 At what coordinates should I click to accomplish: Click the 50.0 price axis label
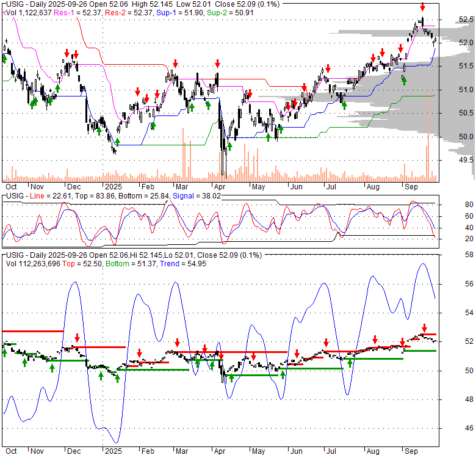pyautogui.click(x=466, y=136)
